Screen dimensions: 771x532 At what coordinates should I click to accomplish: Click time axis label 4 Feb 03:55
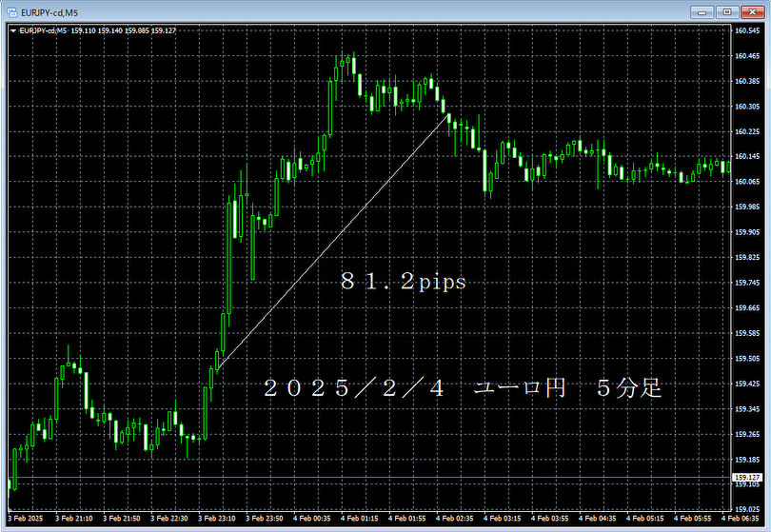coord(550,519)
